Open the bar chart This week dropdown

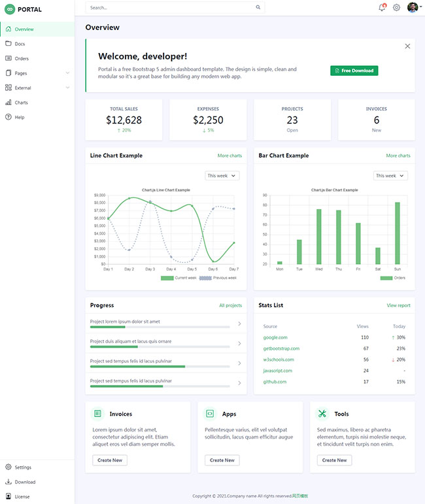click(390, 176)
